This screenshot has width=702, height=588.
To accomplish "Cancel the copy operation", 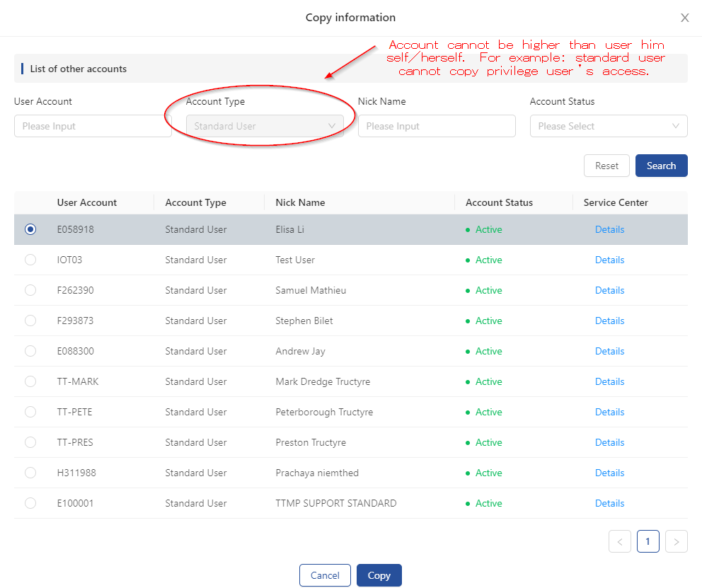I will pyautogui.click(x=325, y=575).
